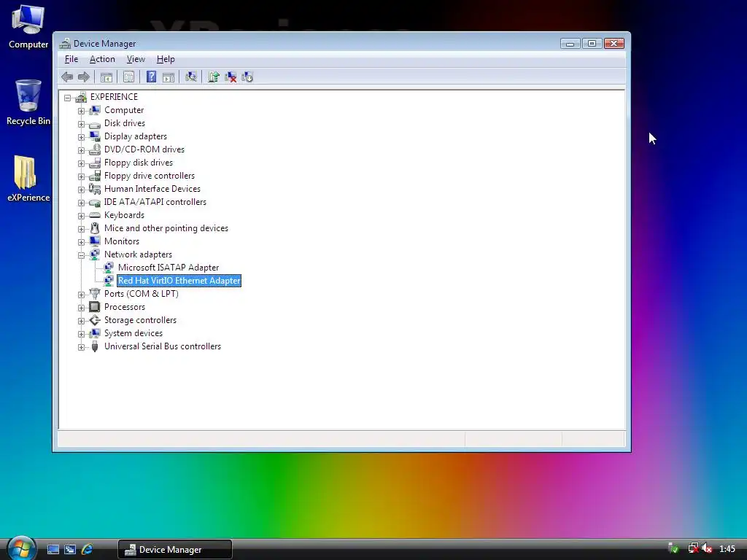The height and width of the screenshot is (560, 747).
Task: Collapse the Network adapters category
Action: [x=82, y=255]
